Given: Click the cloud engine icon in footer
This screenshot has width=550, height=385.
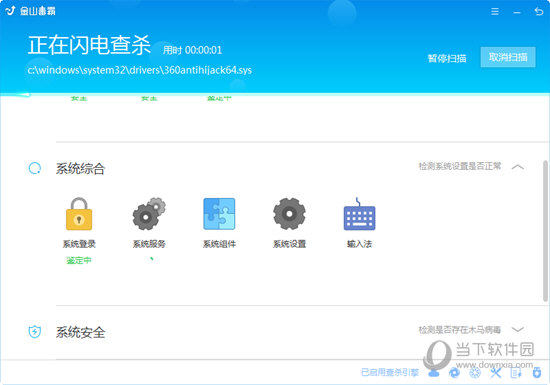Looking at the screenshot, I should (434, 372).
